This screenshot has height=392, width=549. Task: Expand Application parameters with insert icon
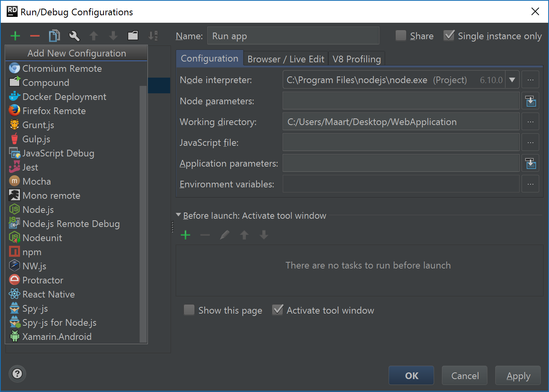530,163
